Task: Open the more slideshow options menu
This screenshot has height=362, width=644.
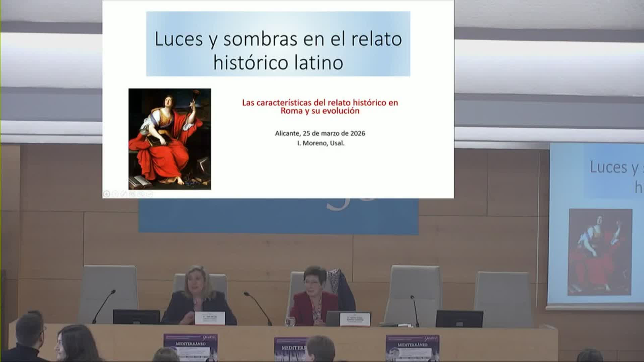Action: tap(150, 194)
